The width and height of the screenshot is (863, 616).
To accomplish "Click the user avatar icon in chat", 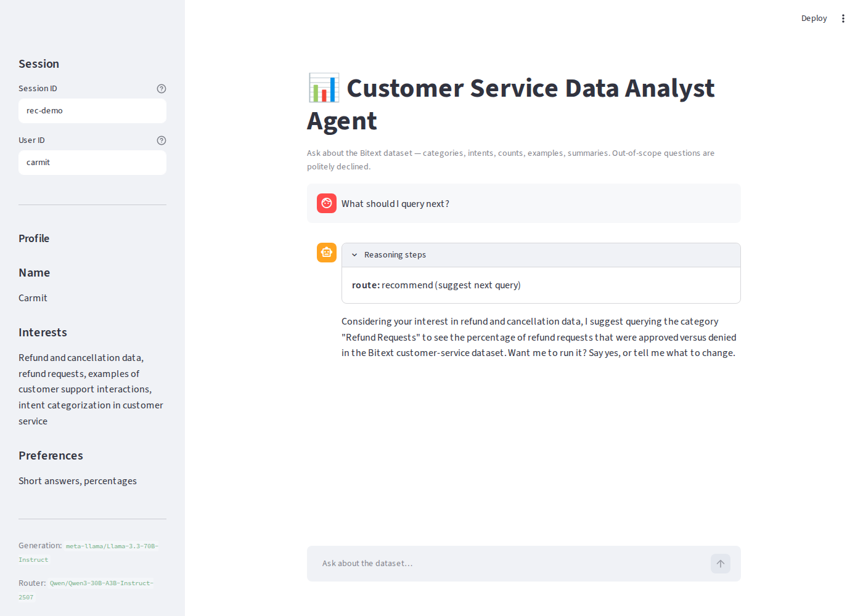I will pos(327,203).
